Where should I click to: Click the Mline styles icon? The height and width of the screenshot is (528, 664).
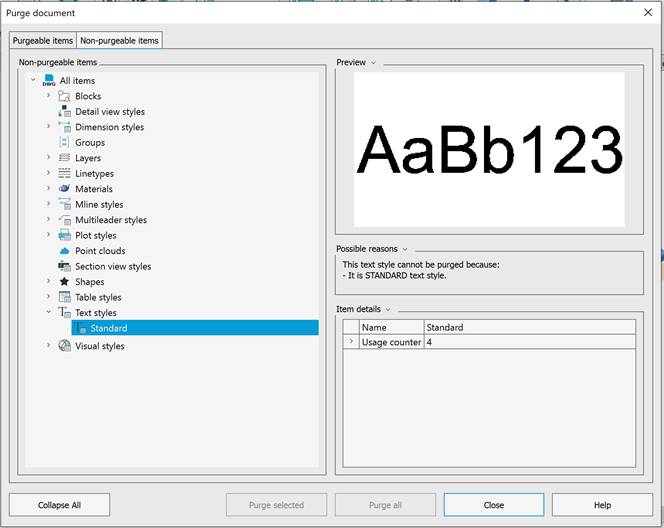64,204
